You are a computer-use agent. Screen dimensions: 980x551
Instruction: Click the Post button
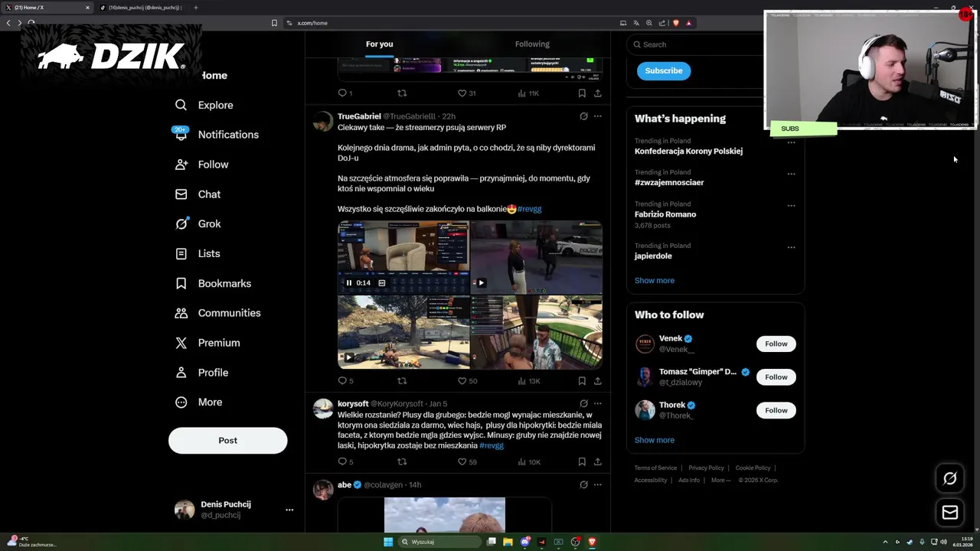click(x=227, y=441)
